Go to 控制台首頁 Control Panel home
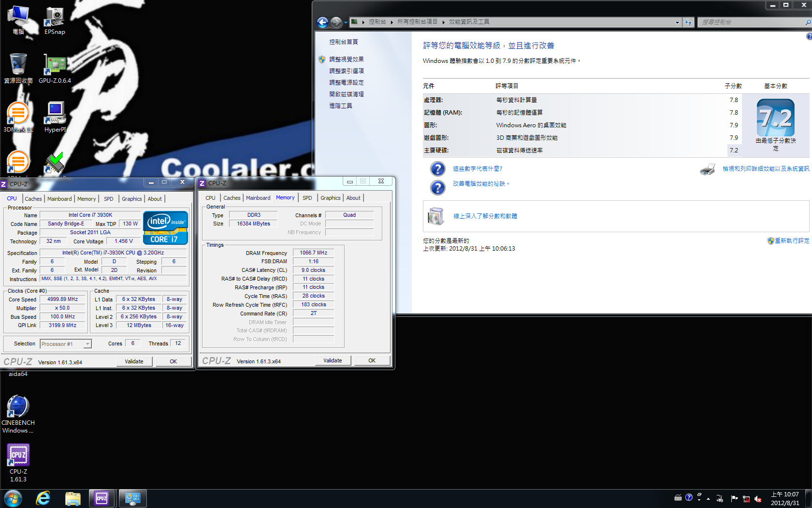This screenshot has width=812, height=508. tap(344, 42)
